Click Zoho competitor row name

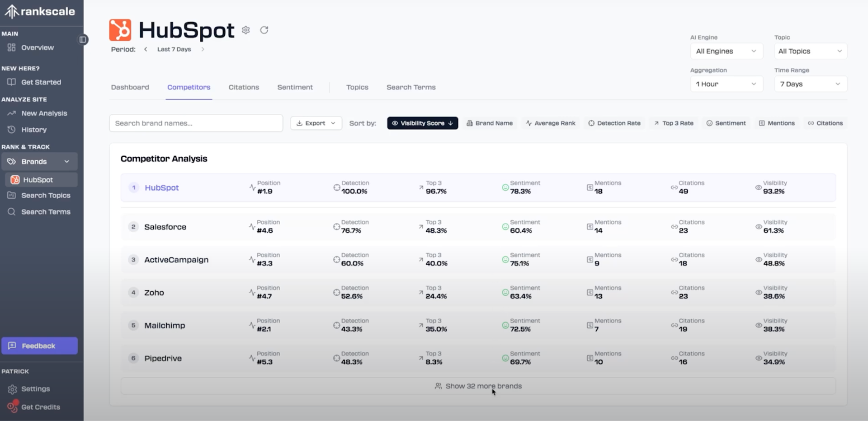(x=154, y=293)
